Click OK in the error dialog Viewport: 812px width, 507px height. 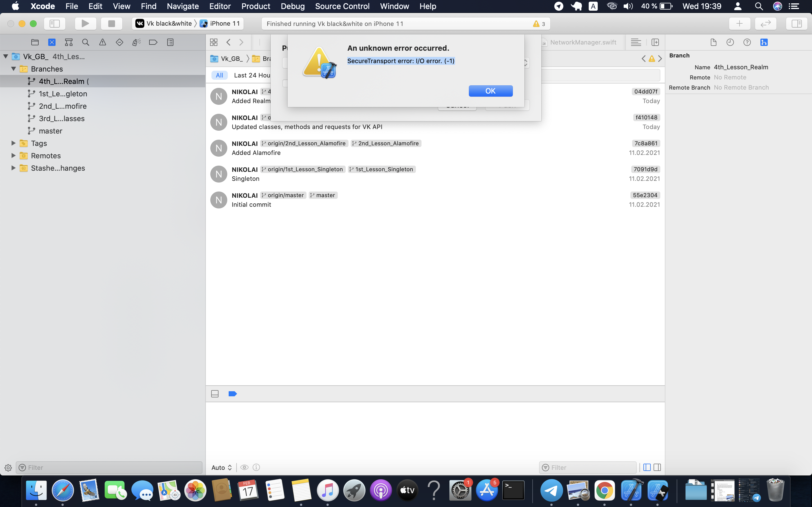(x=490, y=91)
